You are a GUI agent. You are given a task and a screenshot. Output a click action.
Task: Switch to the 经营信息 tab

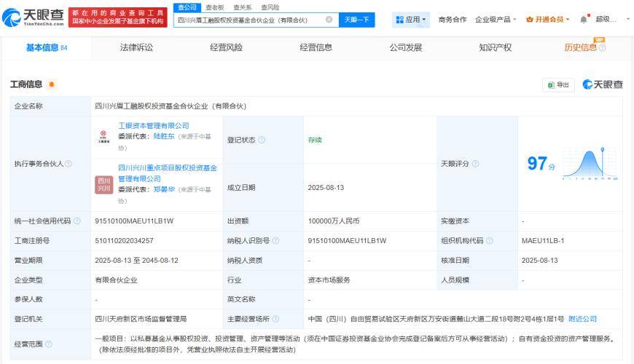coord(316,47)
